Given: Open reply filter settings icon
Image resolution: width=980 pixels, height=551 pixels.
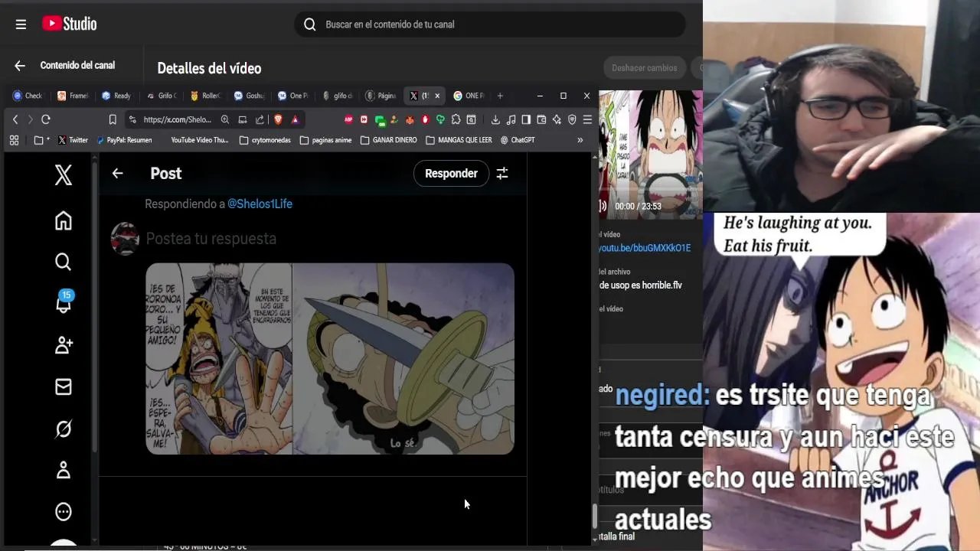Looking at the screenshot, I should (502, 173).
